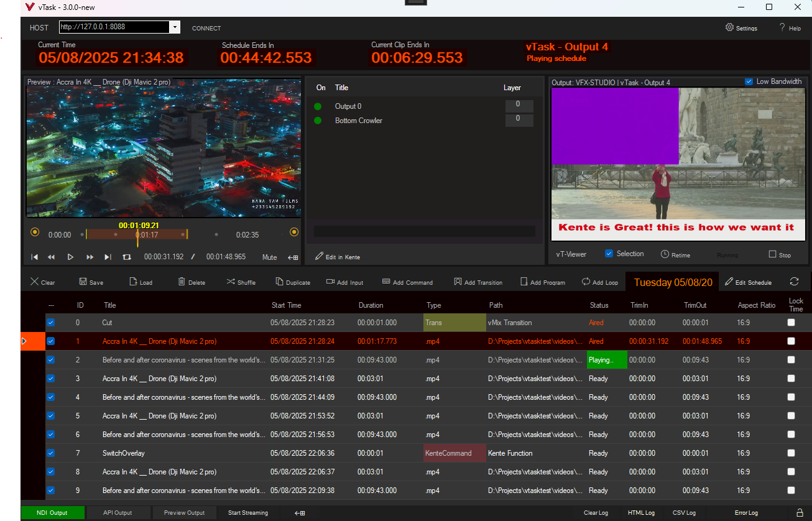This screenshot has width=812, height=521.
Task: Add Input to schedule
Action: point(345,282)
